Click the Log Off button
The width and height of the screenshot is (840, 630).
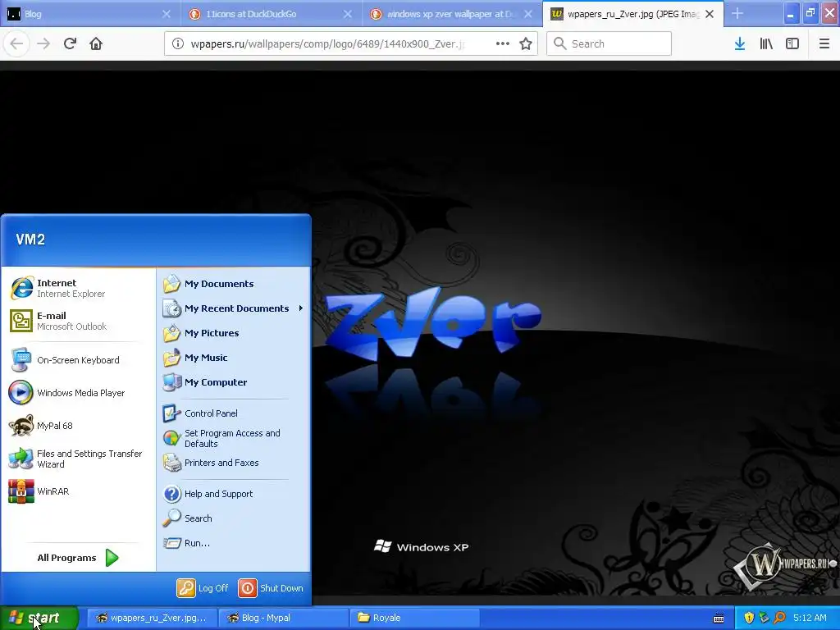coord(203,588)
